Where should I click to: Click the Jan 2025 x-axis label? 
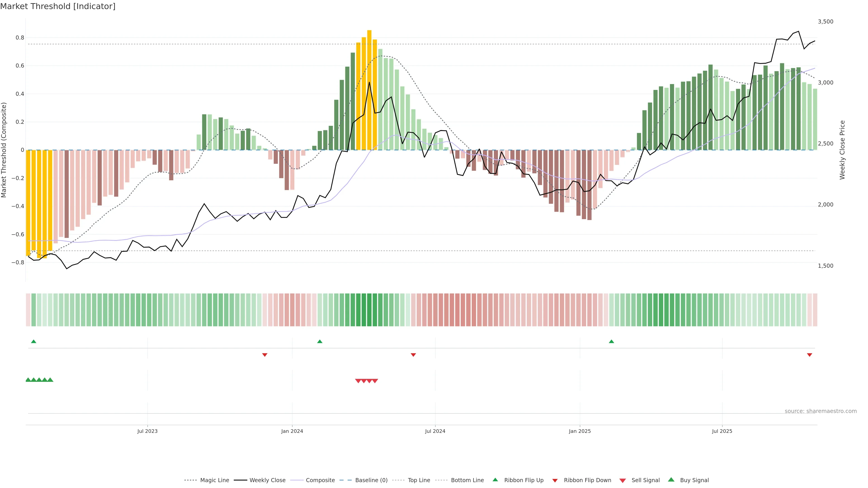click(580, 431)
